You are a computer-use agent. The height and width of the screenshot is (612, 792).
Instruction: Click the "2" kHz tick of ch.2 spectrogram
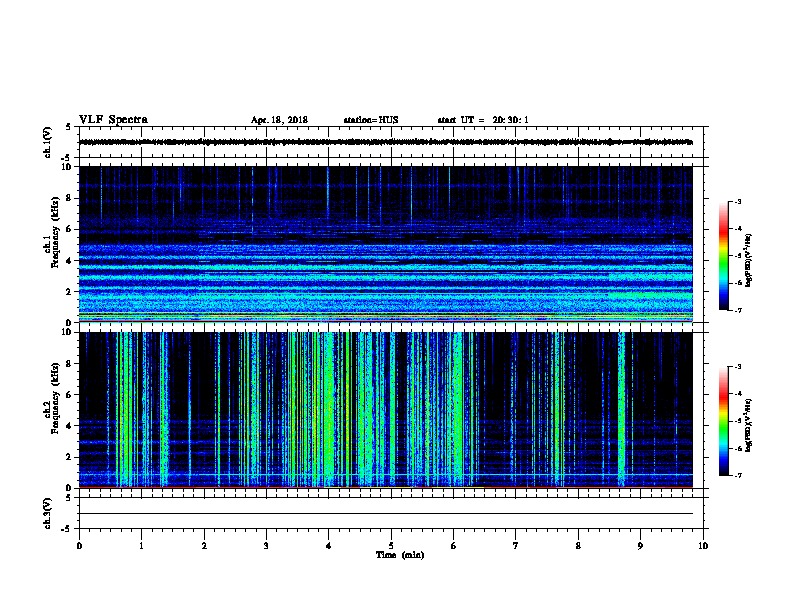click(x=70, y=457)
